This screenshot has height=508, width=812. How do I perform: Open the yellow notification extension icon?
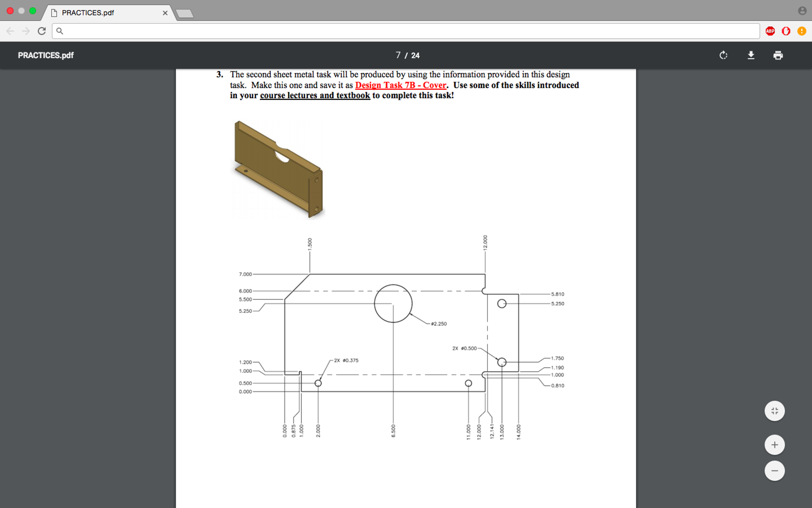[801, 31]
